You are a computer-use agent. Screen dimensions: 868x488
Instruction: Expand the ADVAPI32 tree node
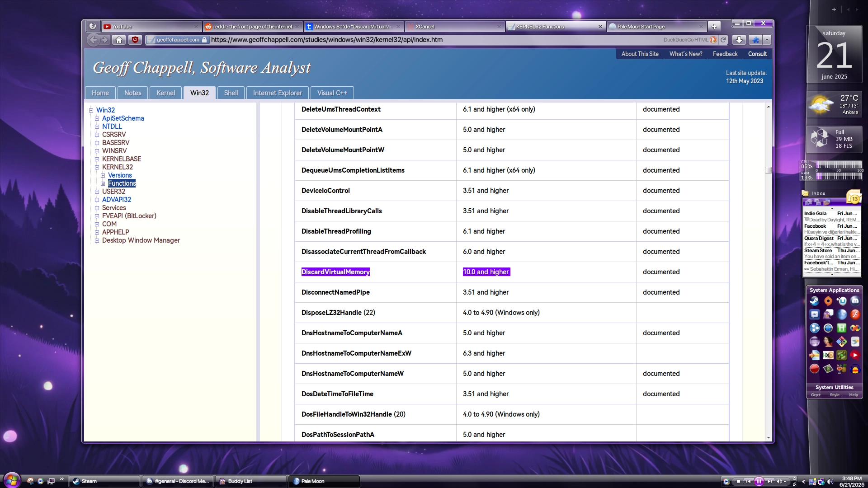click(x=97, y=200)
